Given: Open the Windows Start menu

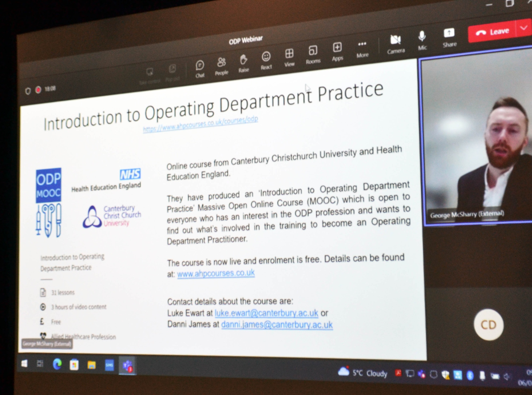Looking at the screenshot, I should pos(24,363).
